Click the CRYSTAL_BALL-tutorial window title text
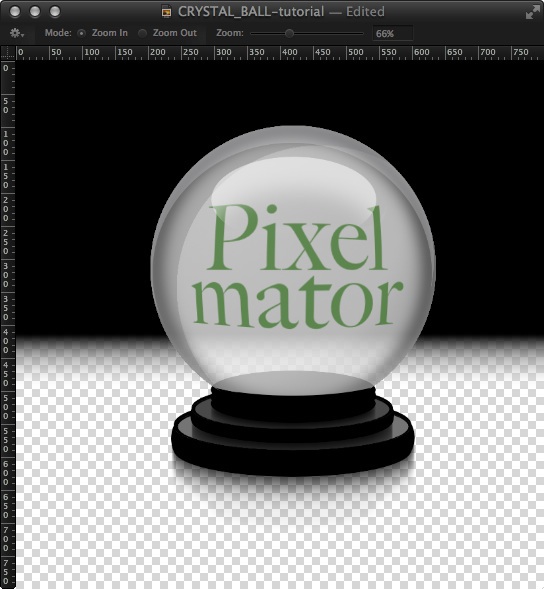This screenshot has width=544, height=589. (x=251, y=12)
